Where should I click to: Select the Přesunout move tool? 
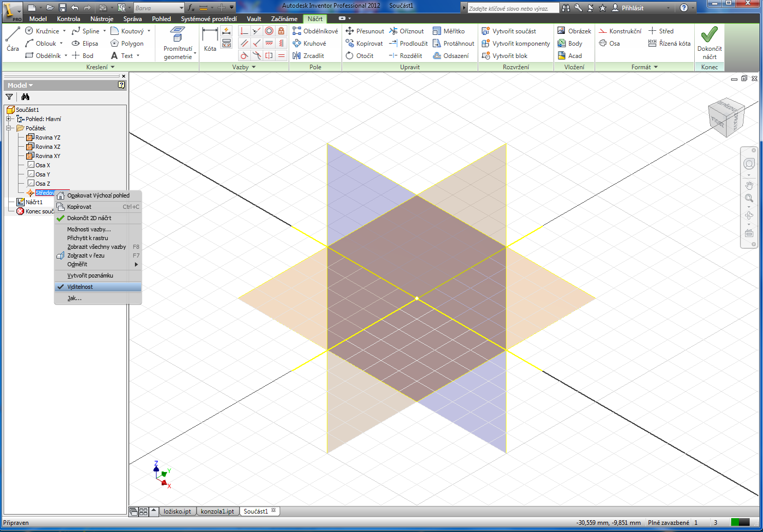(x=365, y=31)
